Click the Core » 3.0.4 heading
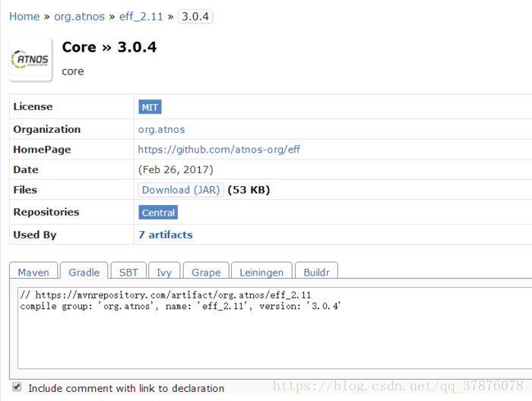Viewport: 532px width, 401px height. [109, 47]
